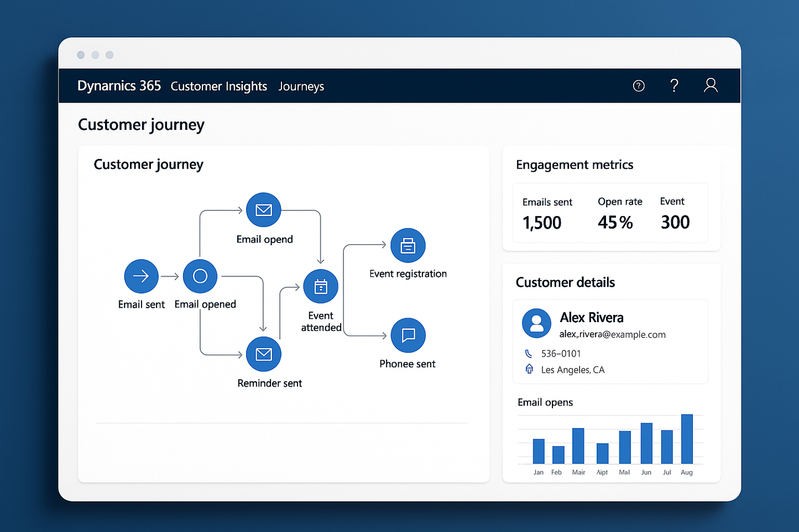Open the Email opened envelope icon

click(x=264, y=210)
